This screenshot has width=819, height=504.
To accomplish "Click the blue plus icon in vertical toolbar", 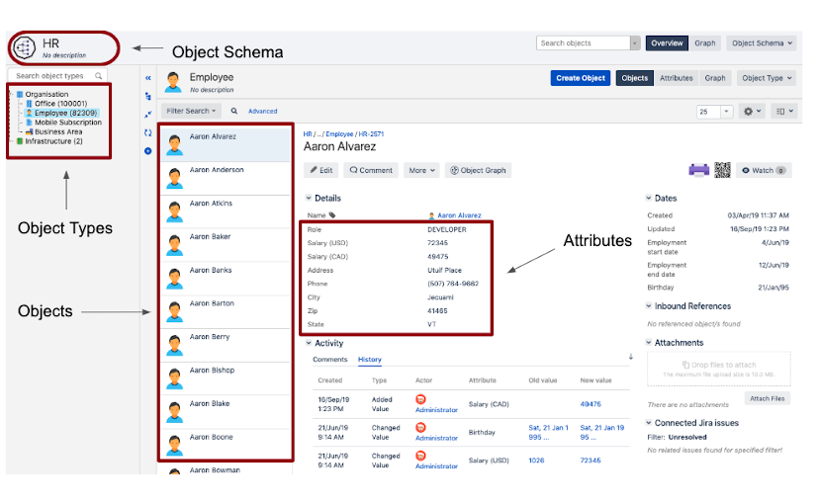I will [148, 151].
